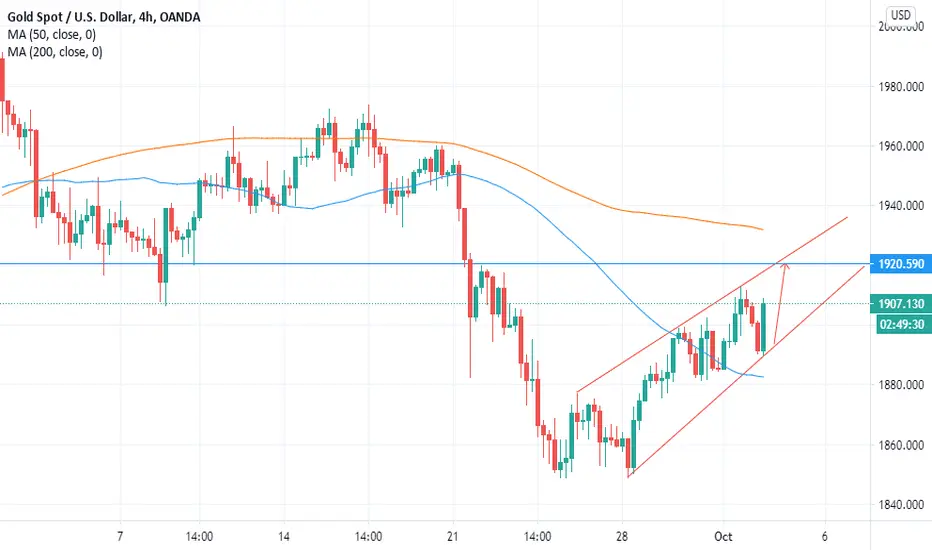This screenshot has height=550, width=932.
Task: Click the USD currency button
Action: [900, 15]
